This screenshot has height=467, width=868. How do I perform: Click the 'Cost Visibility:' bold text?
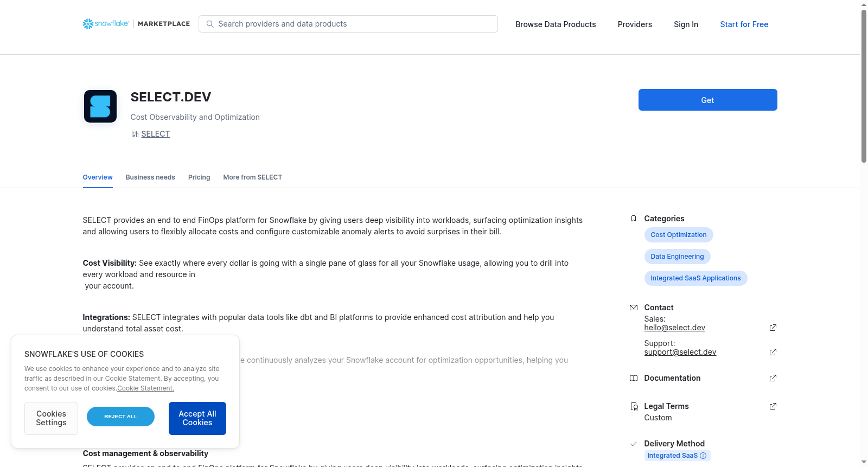pyautogui.click(x=110, y=263)
